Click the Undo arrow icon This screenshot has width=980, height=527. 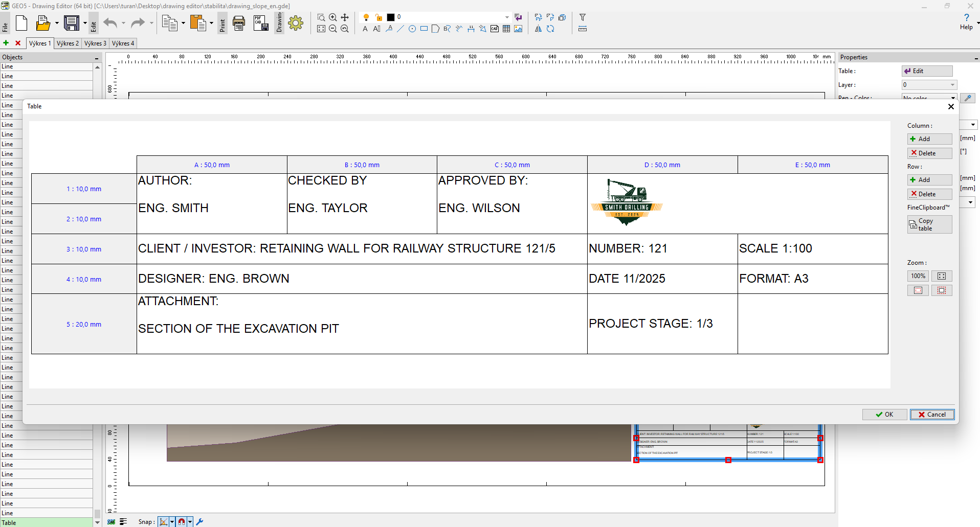(x=110, y=23)
